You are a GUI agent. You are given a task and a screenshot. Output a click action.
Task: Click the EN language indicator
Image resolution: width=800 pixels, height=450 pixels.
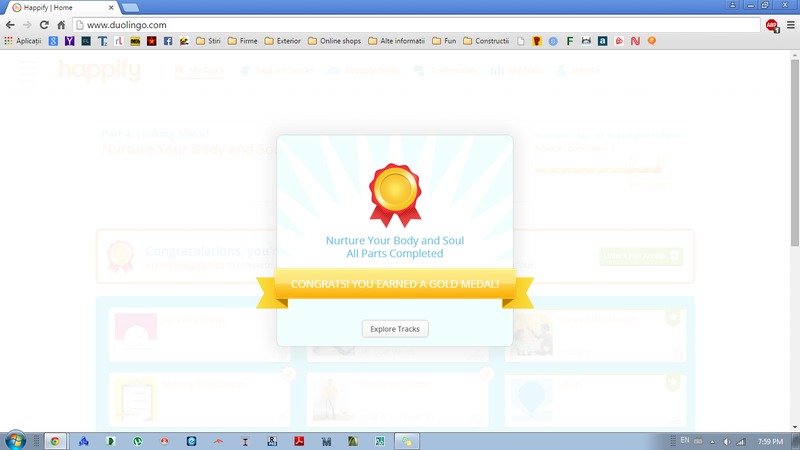pos(685,440)
